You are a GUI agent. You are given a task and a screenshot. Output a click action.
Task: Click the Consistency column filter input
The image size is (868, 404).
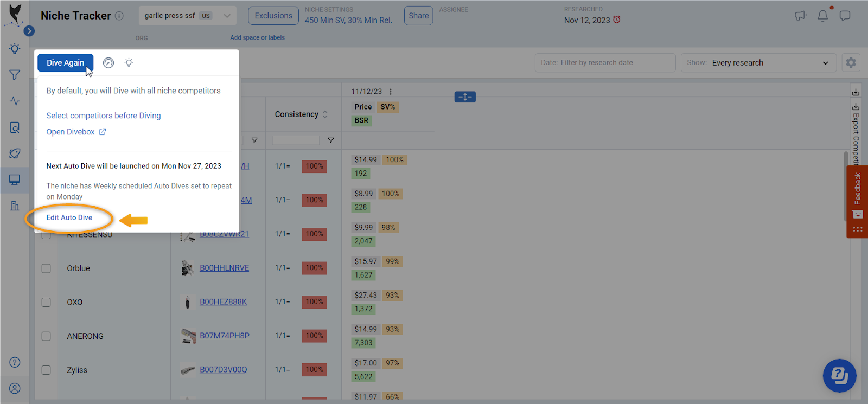[296, 140]
